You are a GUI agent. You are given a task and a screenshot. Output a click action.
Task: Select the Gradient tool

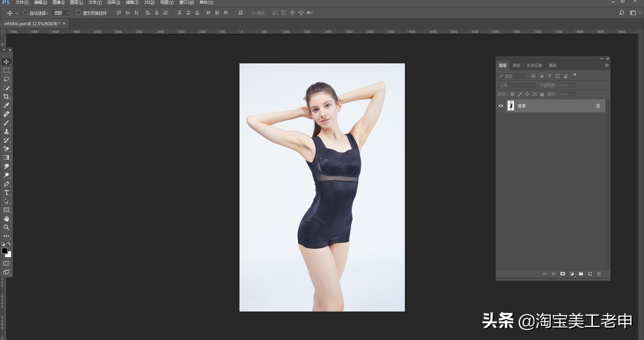click(x=6, y=158)
